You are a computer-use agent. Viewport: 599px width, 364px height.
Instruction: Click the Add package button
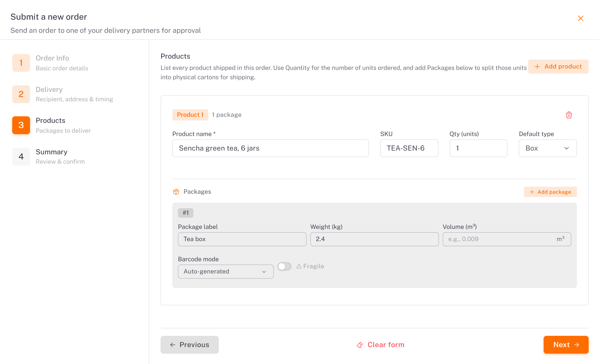point(550,192)
